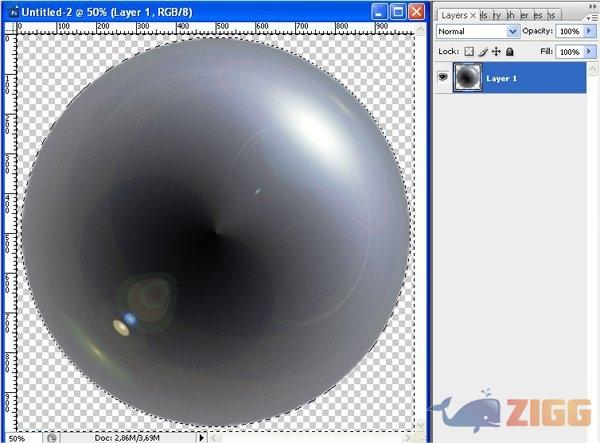Click the Opacity value field
600x443 pixels.
pyautogui.click(x=569, y=32)
